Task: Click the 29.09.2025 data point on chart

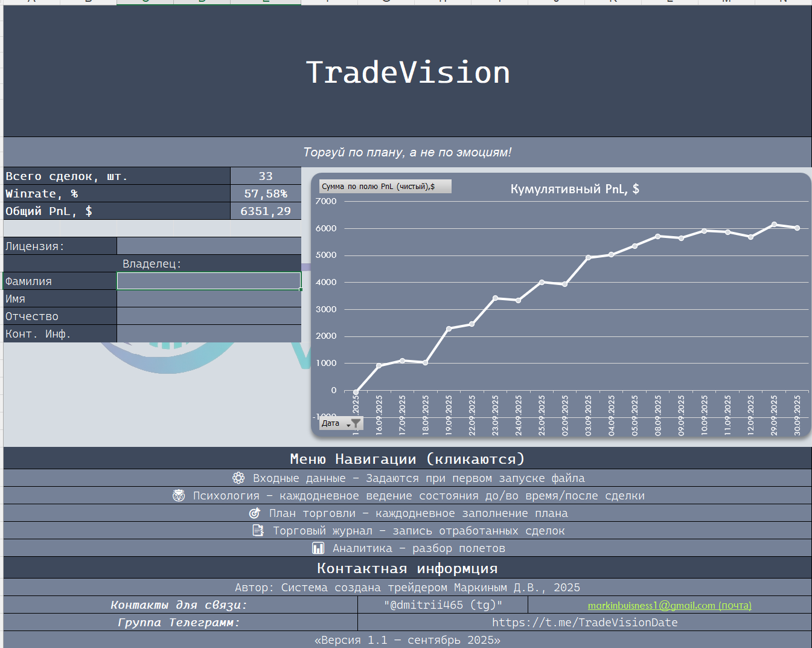Action: 774,225
